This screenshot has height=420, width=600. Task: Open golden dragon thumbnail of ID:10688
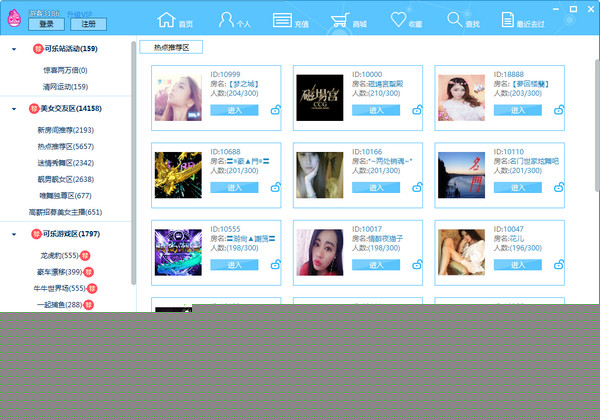coord(178,175)
